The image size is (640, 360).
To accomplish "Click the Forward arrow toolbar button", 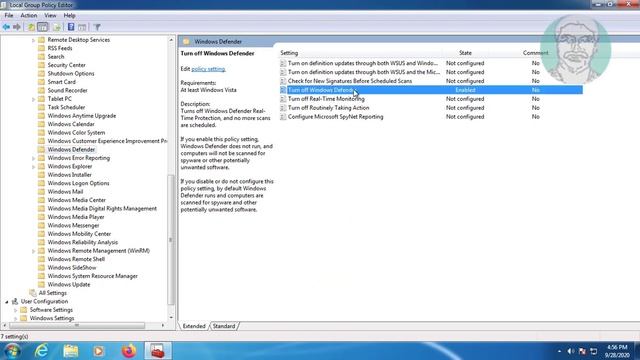I will [17, 27].
